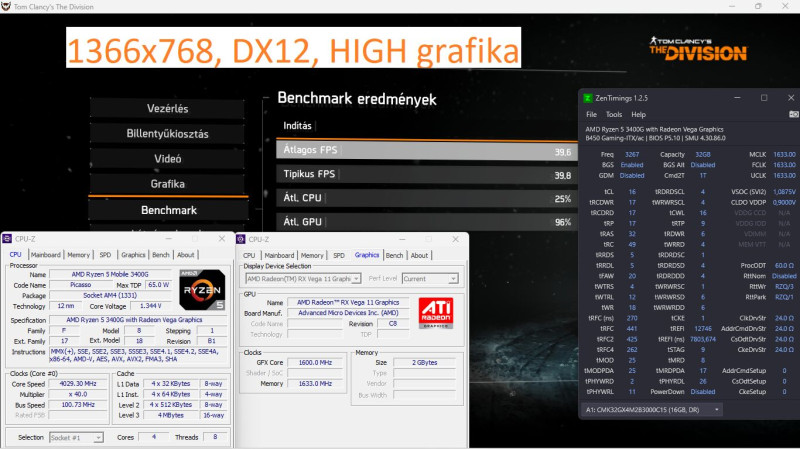Screen dimensions: 800x449
Task: Click the AMD Ryzen 5 logo in CPU-Z
Action: 203,290
